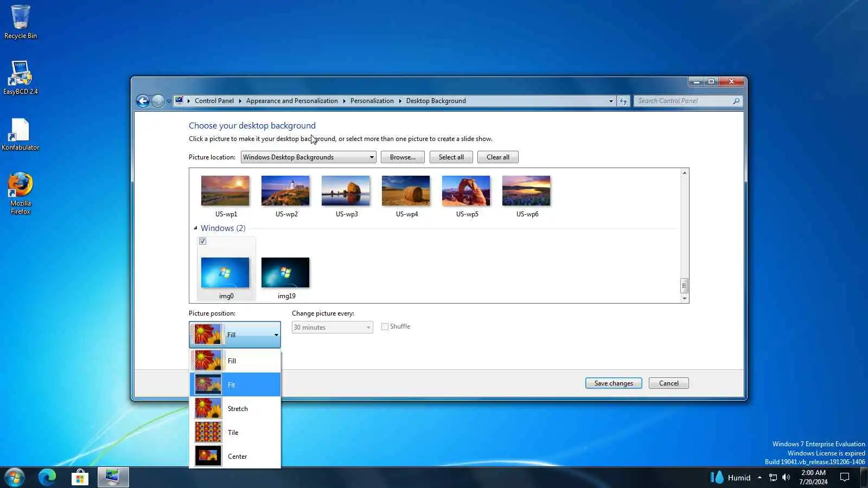Open the Start menu orb
Screen dimensions: 868x488
tap(15, 478)
